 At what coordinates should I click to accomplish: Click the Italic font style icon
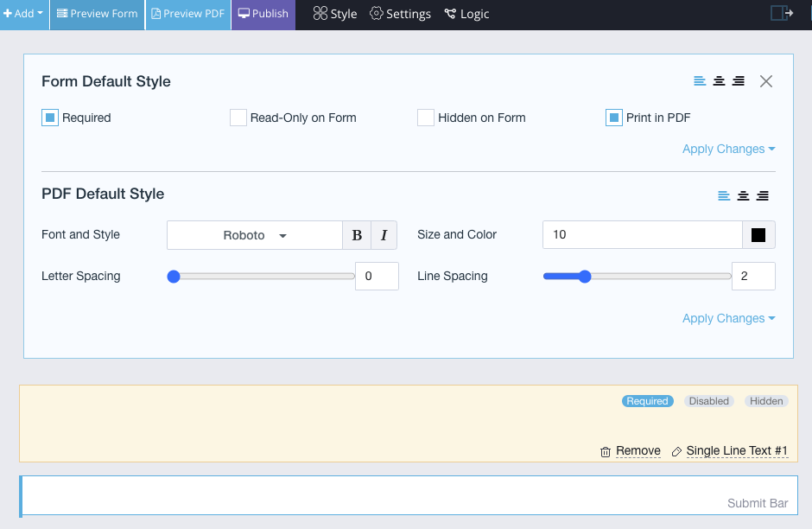(384, 235)
